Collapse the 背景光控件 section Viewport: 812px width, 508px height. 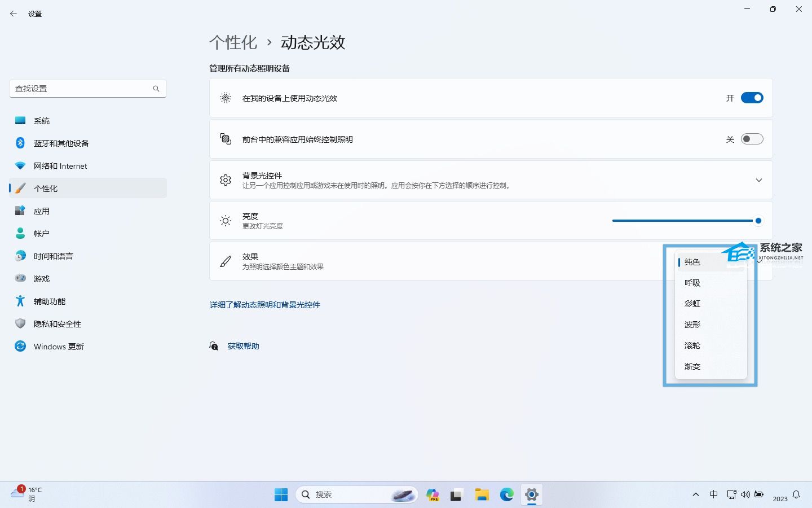(x=758, y=180)
